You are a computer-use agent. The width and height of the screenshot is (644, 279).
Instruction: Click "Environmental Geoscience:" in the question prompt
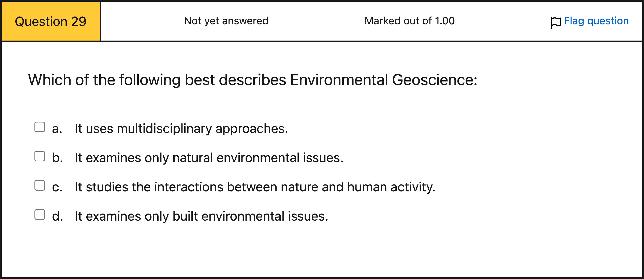pyautogui.click(x=383, y=80)
